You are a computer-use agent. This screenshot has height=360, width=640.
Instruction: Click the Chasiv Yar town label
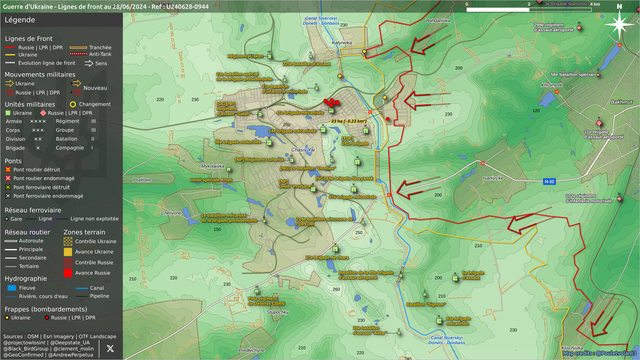tap(303, 150)
